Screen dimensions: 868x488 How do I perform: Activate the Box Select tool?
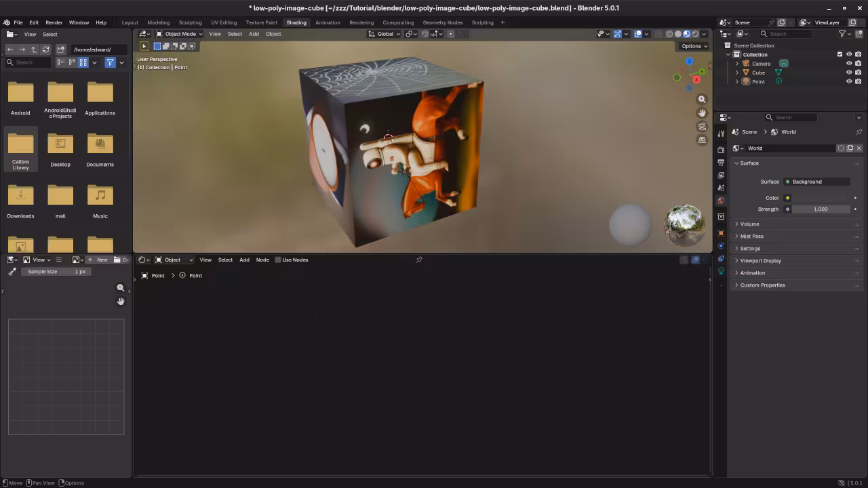(158, 46)
